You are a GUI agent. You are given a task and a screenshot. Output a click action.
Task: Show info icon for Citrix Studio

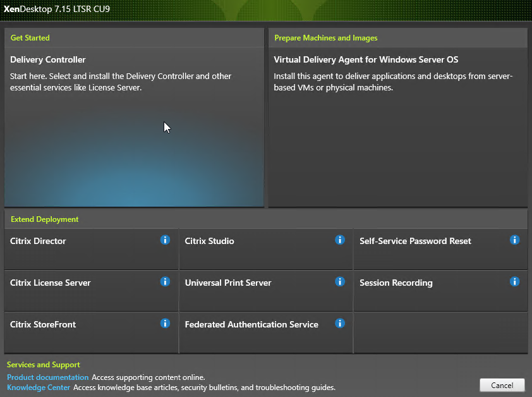tap(340, 240)
